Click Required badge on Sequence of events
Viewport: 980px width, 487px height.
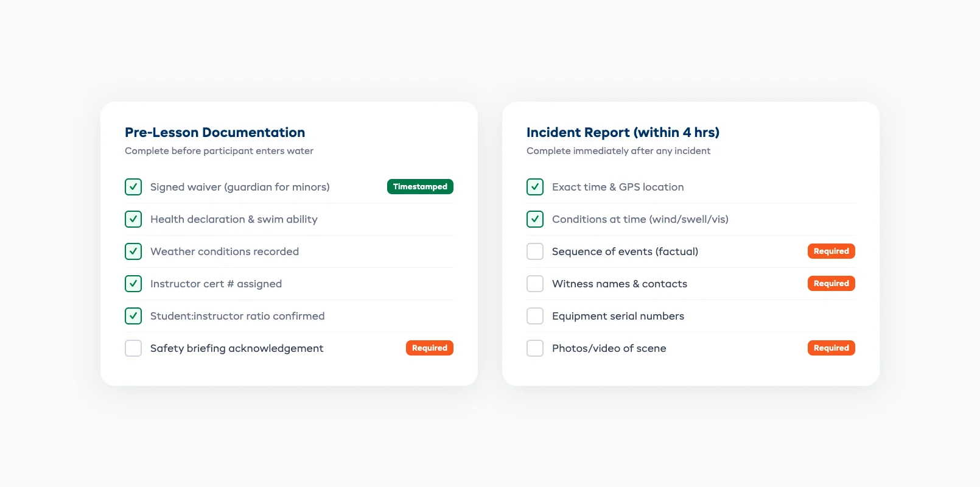click(x=831, y=251)
